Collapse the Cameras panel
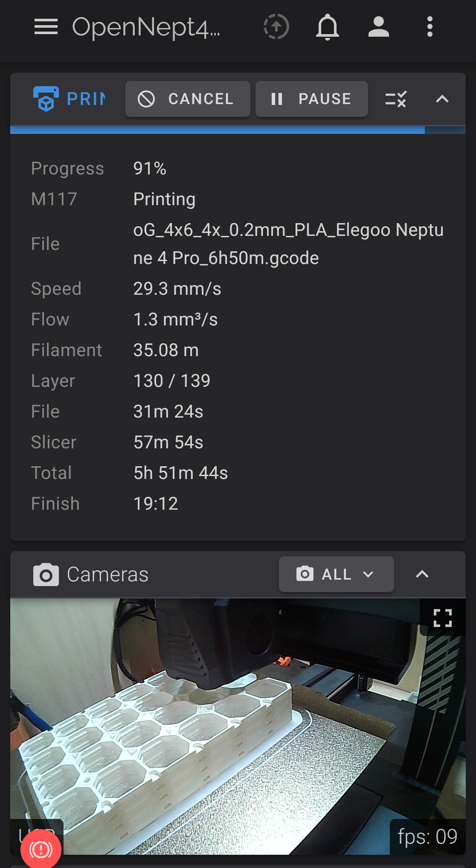This screenshot has width=476, height=868. point(422,574)
